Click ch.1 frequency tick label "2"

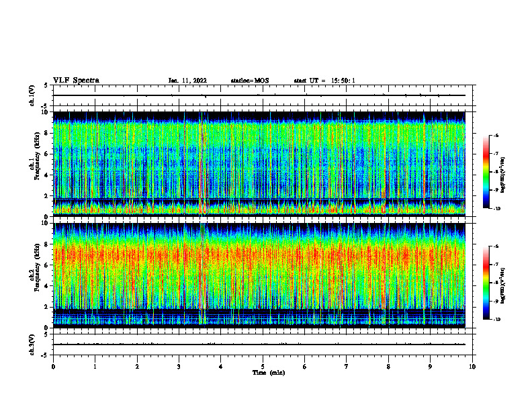tap(46, 196)
